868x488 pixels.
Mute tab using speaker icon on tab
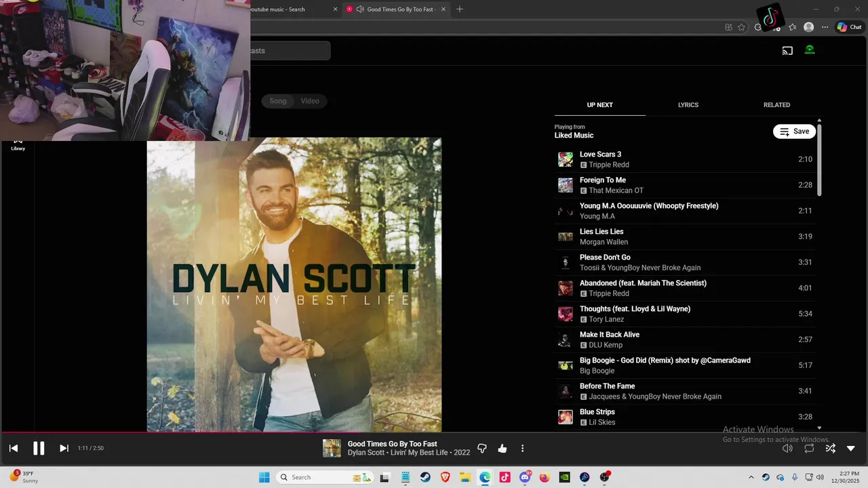[x=359, y=9]
